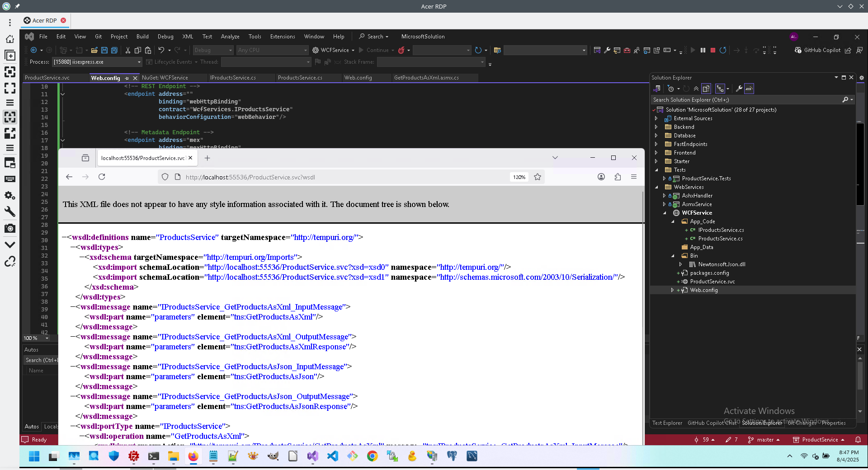Stop debugging with the red square
This screenshot has width=868, height=470.
(713, 50)
